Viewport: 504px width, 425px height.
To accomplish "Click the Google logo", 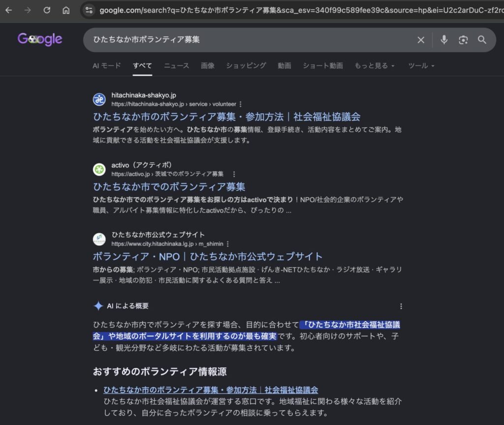I will click(40, 39).
